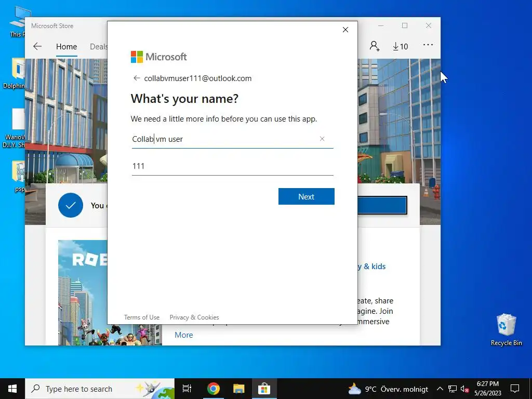Image resolution: width=532 pixels, height=399 pixels.
Task: Open the Windows Start menu
Action: [x=12, y=389]
